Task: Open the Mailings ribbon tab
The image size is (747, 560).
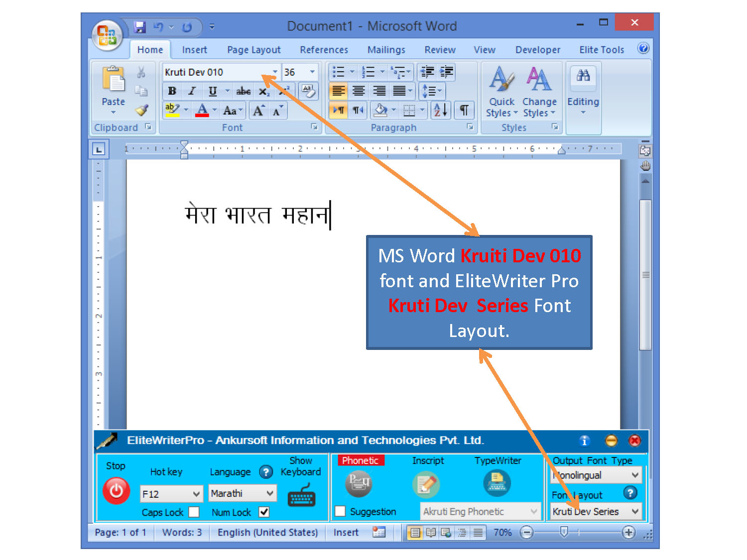Action: click(386, 50)
